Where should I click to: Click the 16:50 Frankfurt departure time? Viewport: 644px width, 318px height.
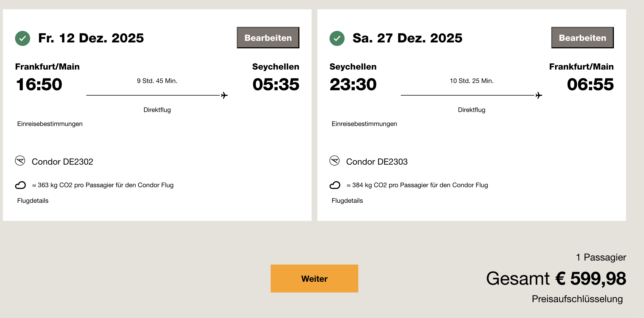[x=39, y=84]
